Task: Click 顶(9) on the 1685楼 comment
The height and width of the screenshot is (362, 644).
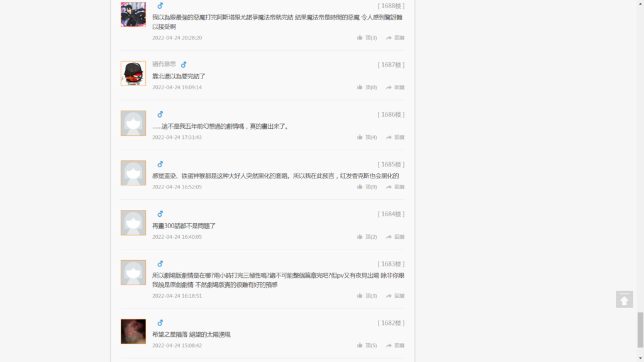Action: click(371, 187)
